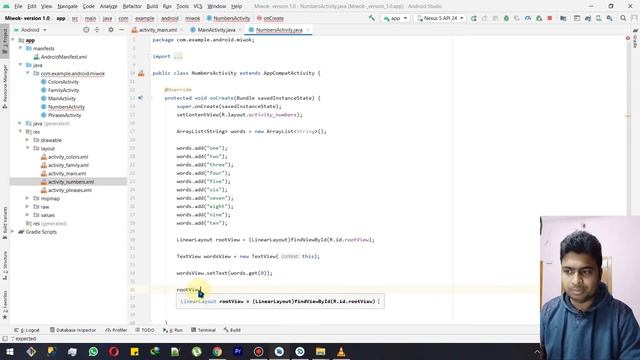The image size is (640, 360).
Task: Open the app run configuration dropdown
Action: pos(395,18)
